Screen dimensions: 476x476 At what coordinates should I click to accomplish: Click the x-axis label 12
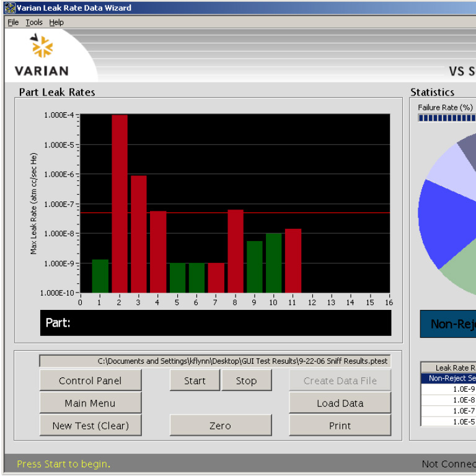pos(312,302)
